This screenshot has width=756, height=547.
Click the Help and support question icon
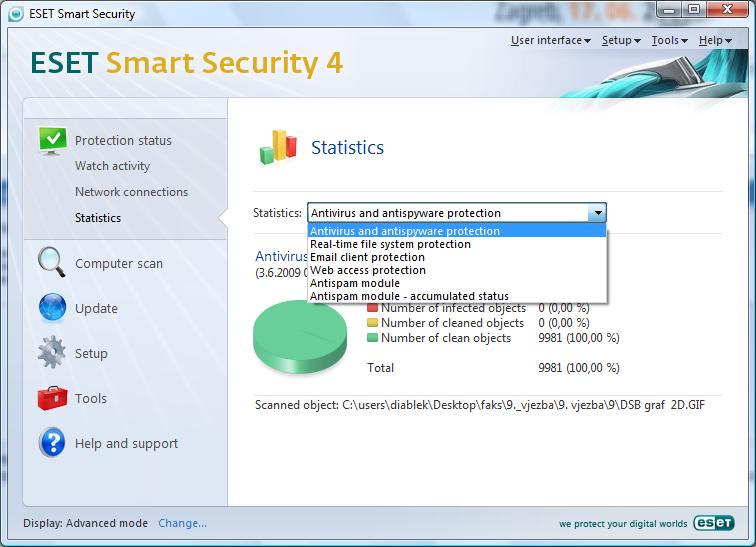pos(53,443)
